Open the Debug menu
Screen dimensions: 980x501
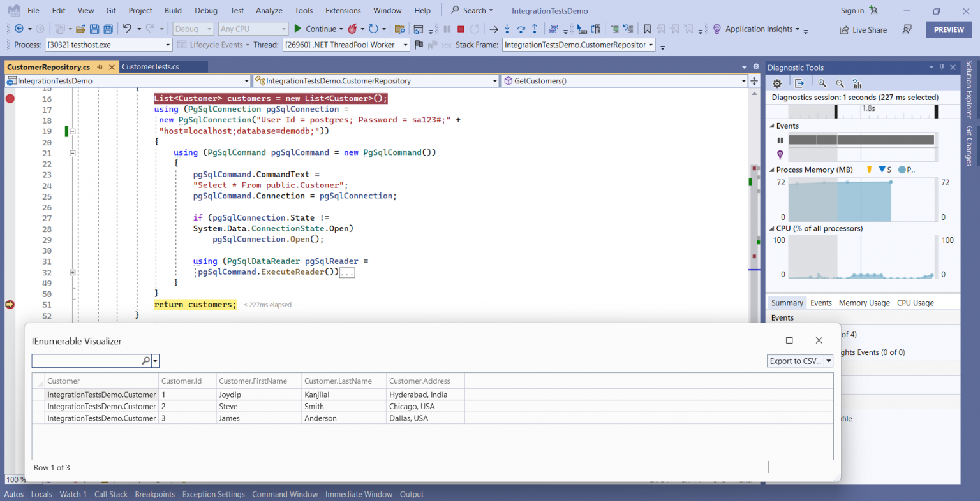point(205,10)
